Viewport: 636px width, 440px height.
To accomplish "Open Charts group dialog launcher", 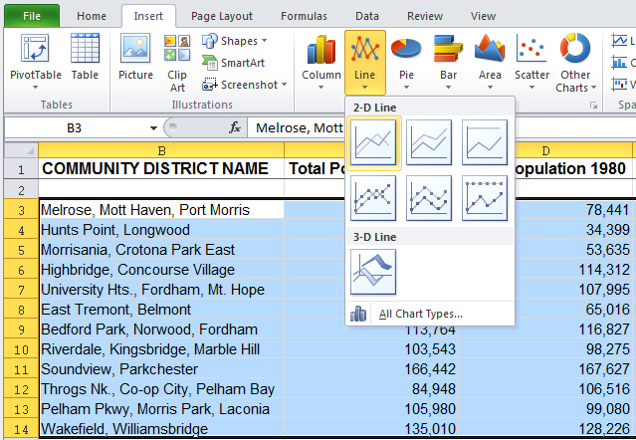I will [593, 105].
